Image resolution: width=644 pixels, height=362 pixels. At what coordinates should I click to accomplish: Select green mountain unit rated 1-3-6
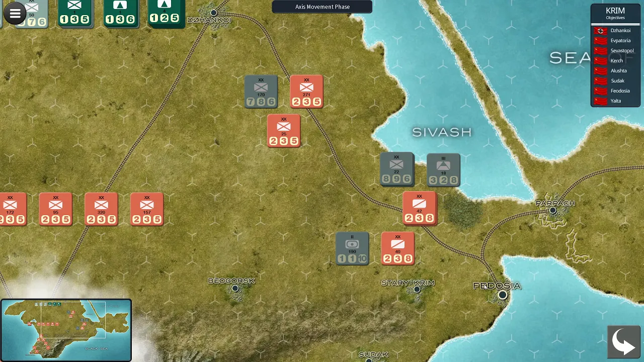click(120, 13)
